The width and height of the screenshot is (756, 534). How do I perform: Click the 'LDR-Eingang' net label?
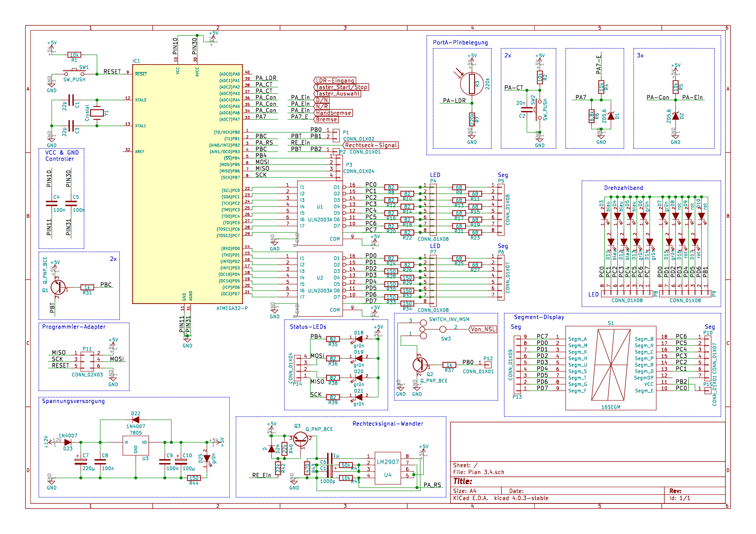pos(334,81)
